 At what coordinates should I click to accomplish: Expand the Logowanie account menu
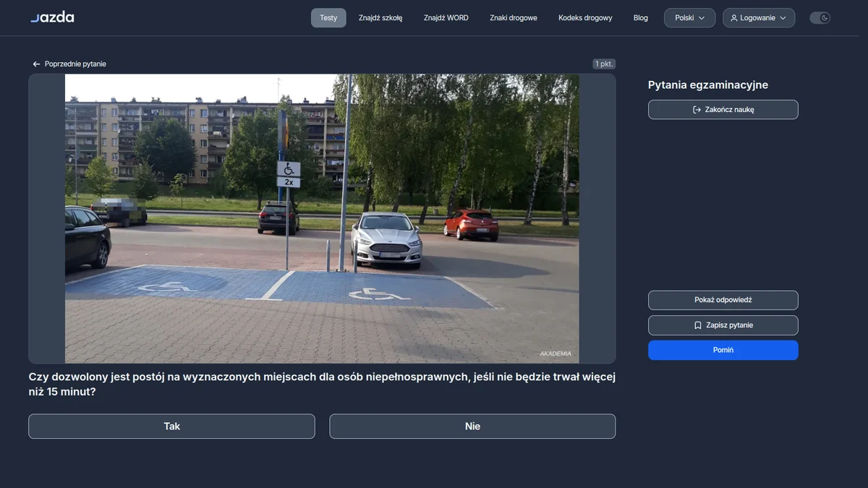pyautogui.click(x=758, y=18)
